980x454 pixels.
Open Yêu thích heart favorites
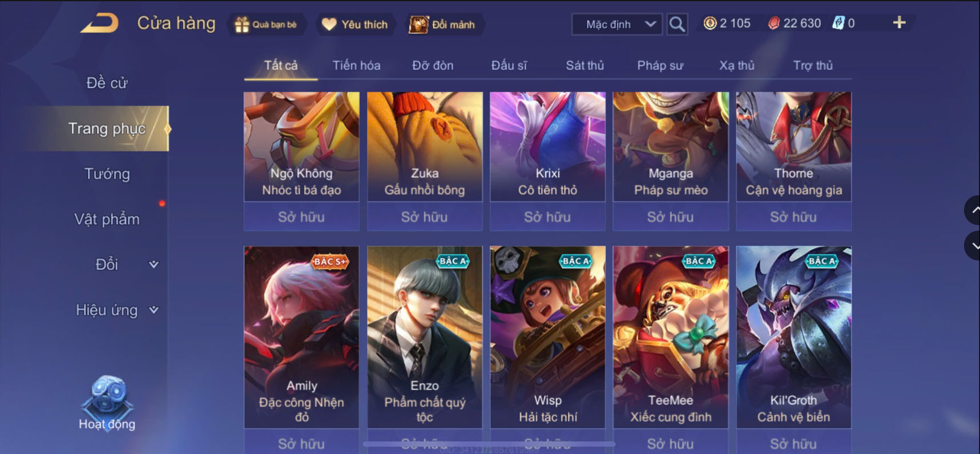(x=355, y=25)
